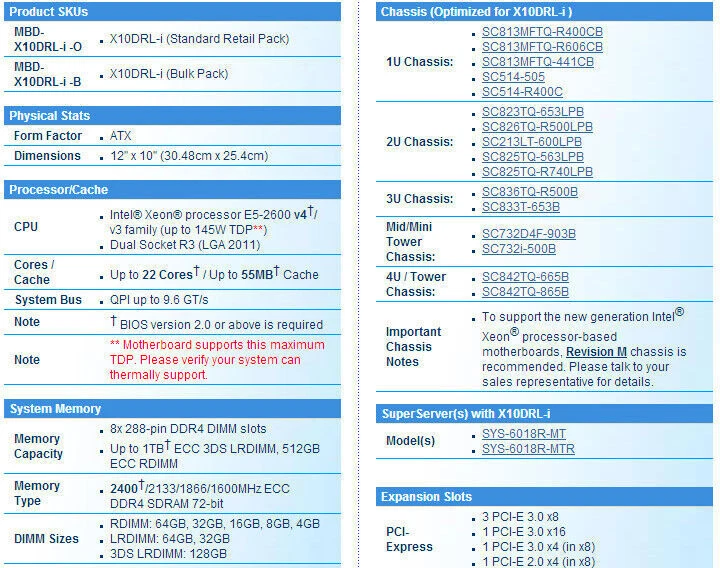This screenshot has width=720, height=568.
Task: Click the 'Important Chassis Notes' label
Action: pyautogui.click(x=413, y=347)
